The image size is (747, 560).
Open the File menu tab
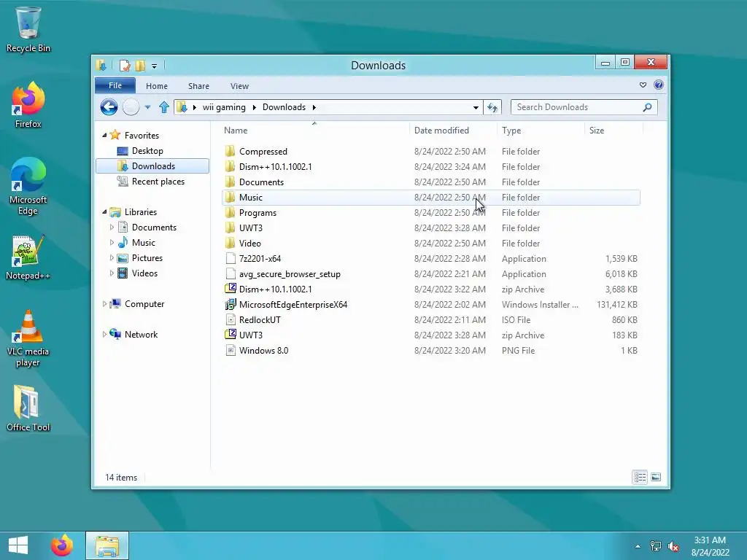[x=115, y=85]
